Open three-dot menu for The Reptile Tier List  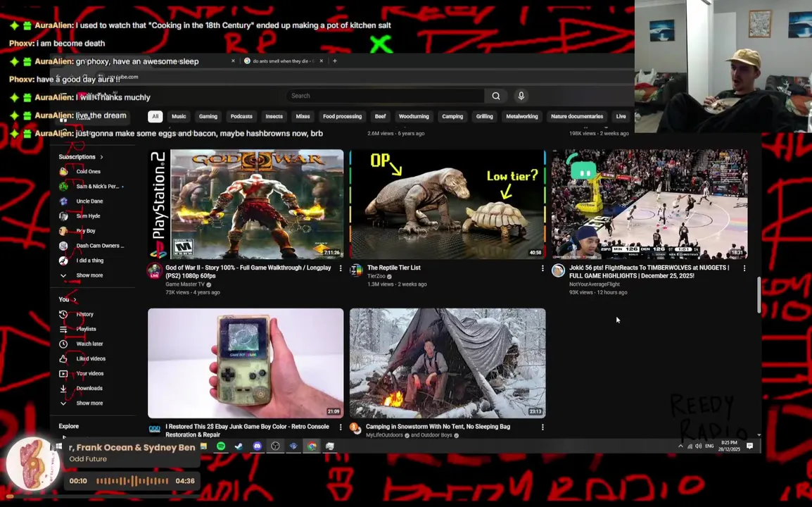coord(543,268)
